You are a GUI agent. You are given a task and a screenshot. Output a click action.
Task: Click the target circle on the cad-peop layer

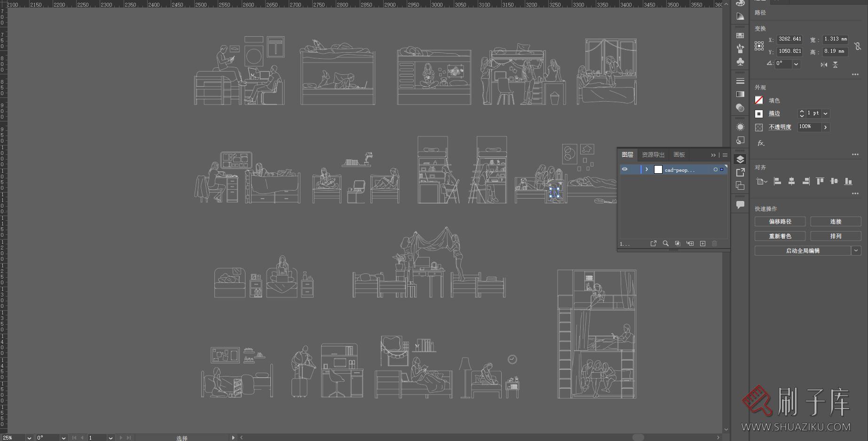coord(716,169)
